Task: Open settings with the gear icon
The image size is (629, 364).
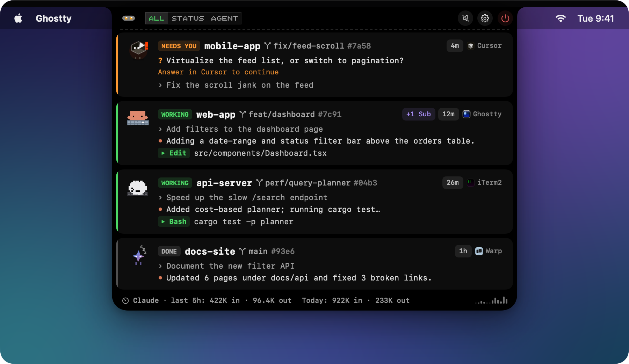Action: 485,18
